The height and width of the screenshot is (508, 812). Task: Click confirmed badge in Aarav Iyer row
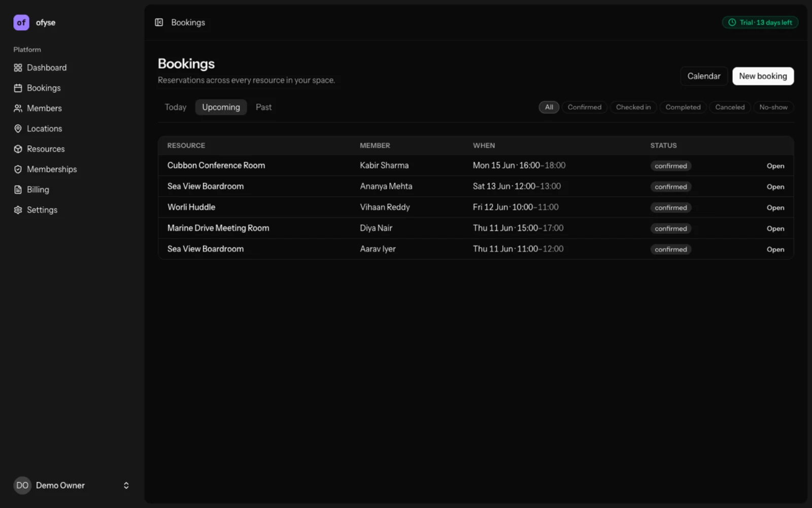670,249
